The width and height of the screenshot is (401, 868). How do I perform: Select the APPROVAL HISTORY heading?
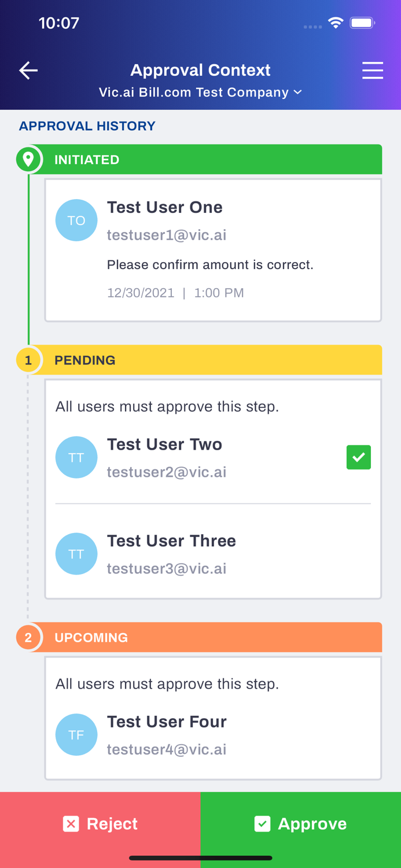(87, 125)
